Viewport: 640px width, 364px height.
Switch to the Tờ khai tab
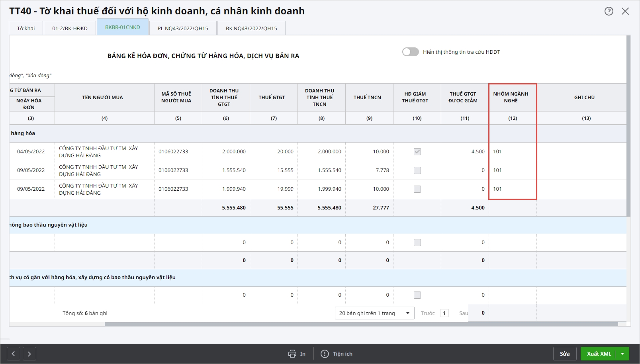coord(26,28)
